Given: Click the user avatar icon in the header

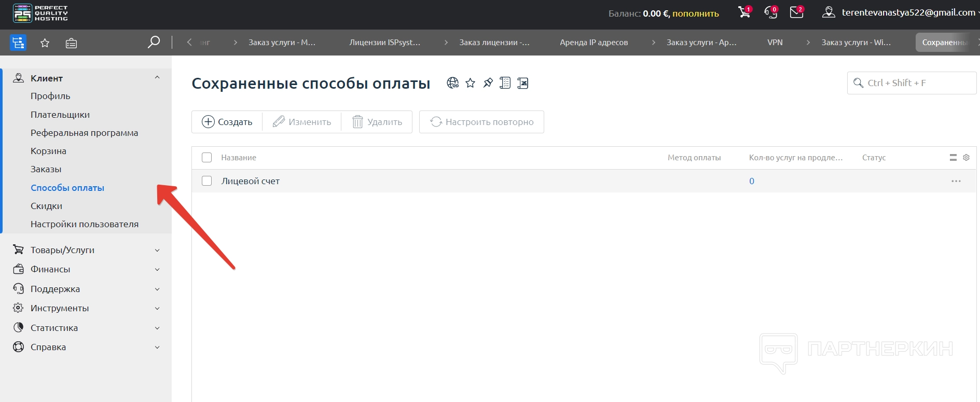Looking at the screenshot, I should pos(829,12).
